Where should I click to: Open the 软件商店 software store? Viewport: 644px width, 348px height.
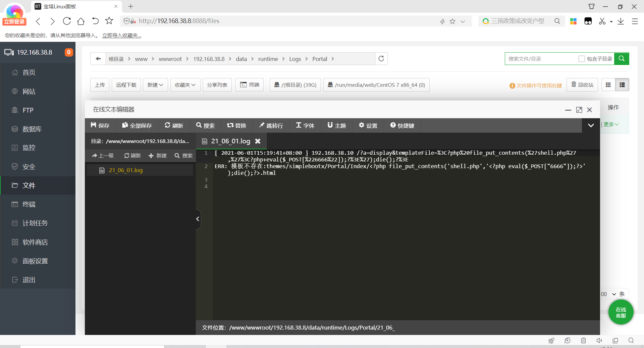36,242
